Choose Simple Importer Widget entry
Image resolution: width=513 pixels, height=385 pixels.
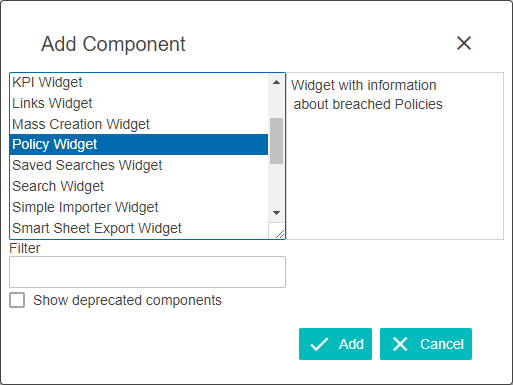coord(139,207)
